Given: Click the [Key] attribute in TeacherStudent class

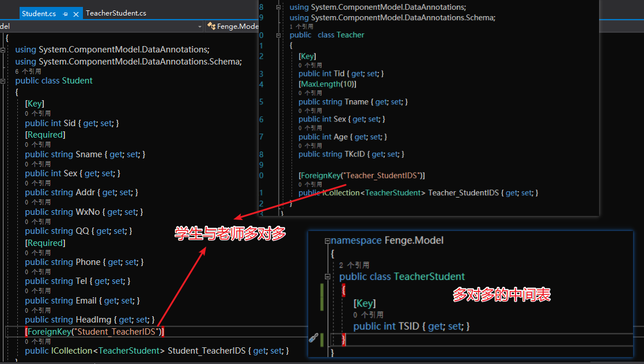Looking at the screenshot, I should 365,304.
